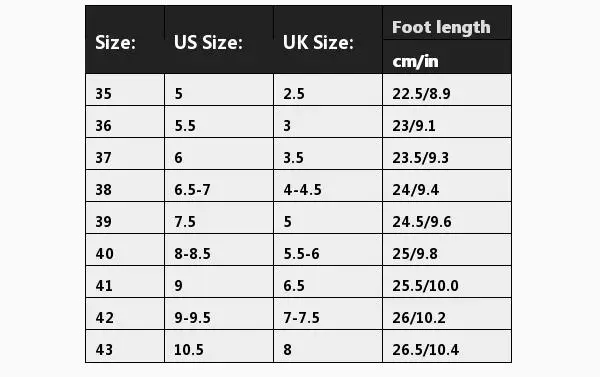Click the 'UK Size:' header cell
Viewport: 600px width, 377px height.
tap(328, 40)
